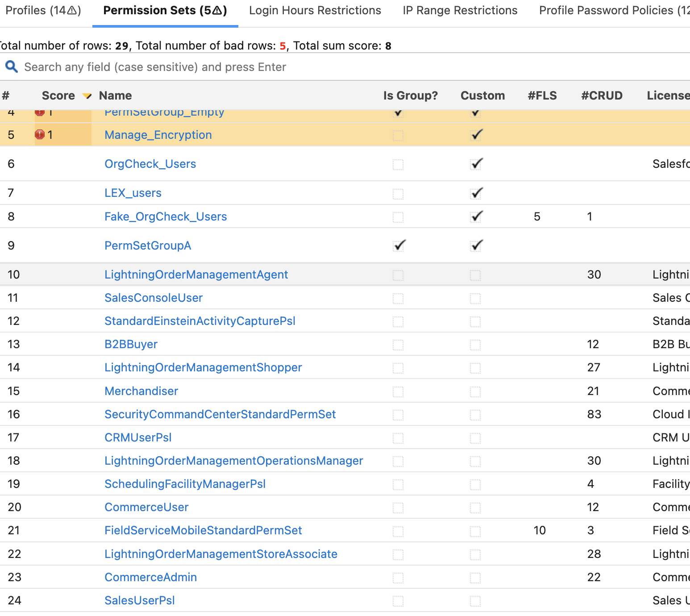
Task: Open the OrgCheck_Users permission set
Action: (x=150, y=164)
